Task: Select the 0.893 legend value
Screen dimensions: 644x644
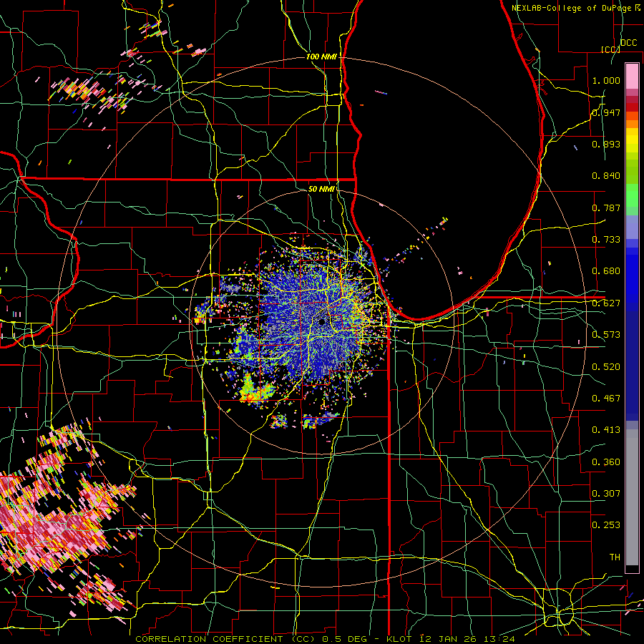Action: [606, 144]
